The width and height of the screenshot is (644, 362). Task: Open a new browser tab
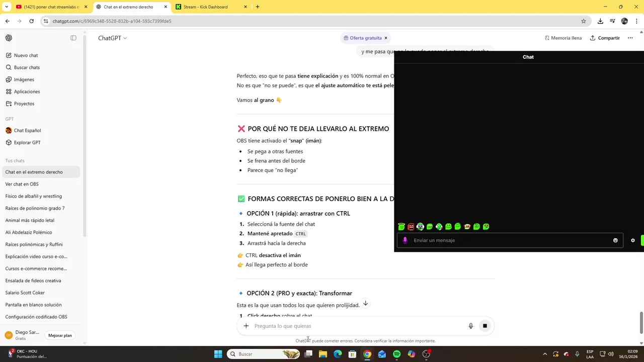tap(258, 7)
